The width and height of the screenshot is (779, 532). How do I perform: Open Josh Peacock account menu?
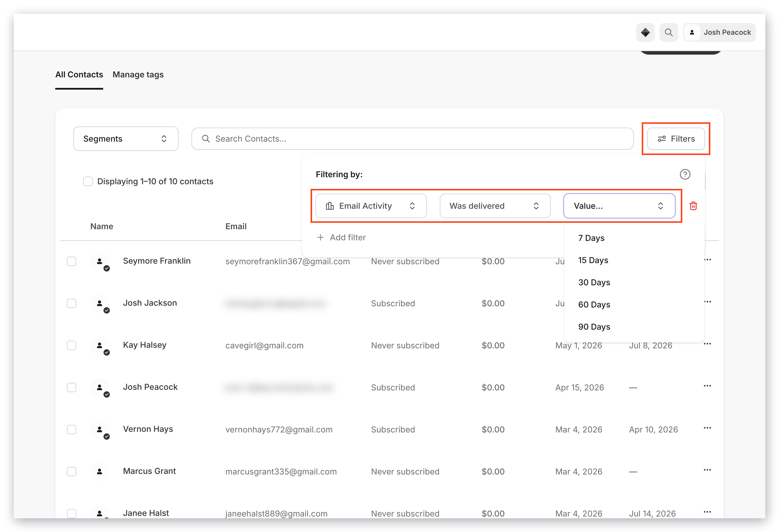719,32
